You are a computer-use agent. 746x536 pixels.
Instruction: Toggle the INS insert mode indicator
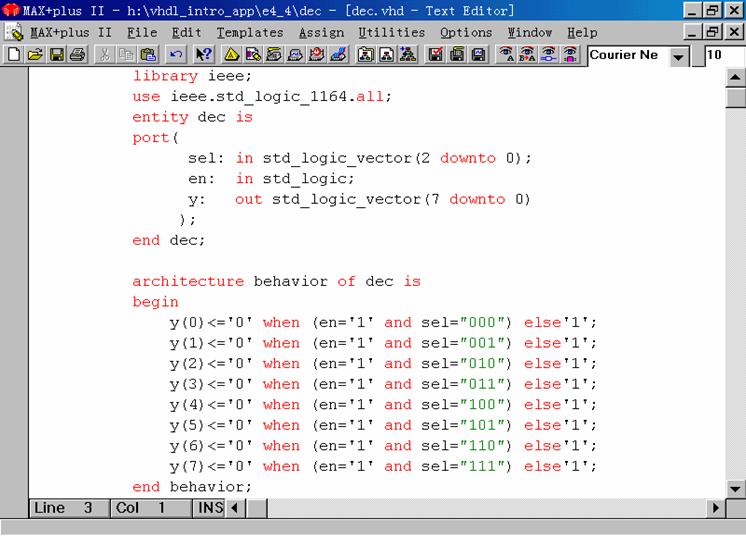click(208, 508)
